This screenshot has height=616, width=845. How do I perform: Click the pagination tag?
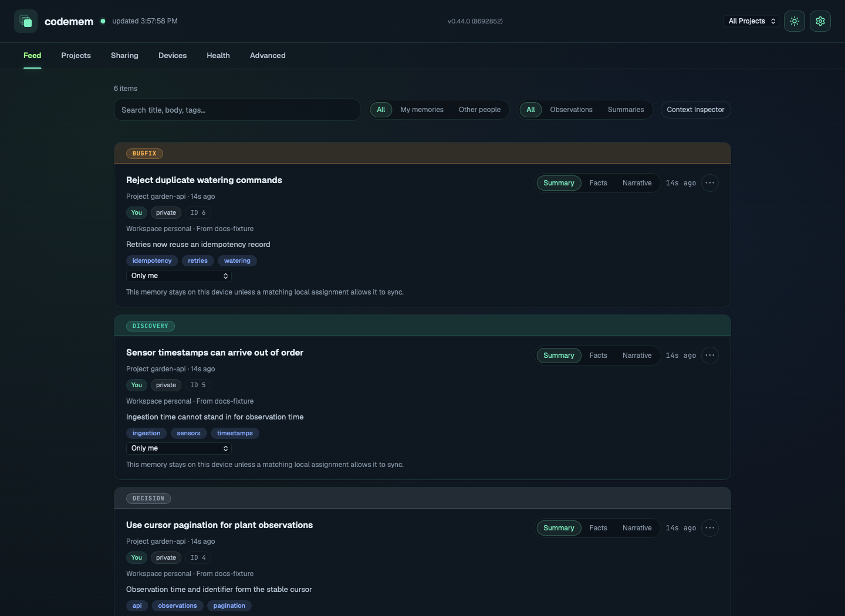[x=229, y=606]
